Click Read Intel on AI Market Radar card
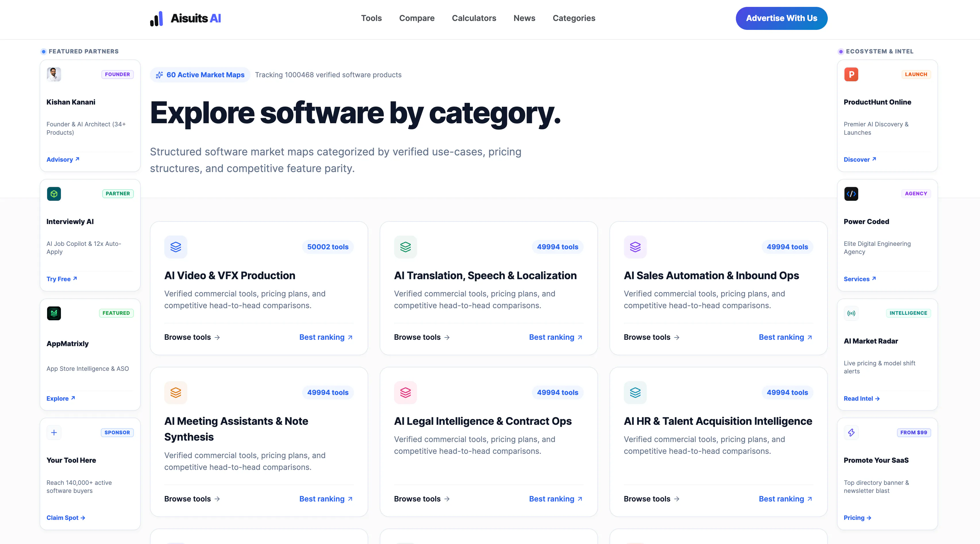The image size is (980, 544). click(x=862, y=398)
